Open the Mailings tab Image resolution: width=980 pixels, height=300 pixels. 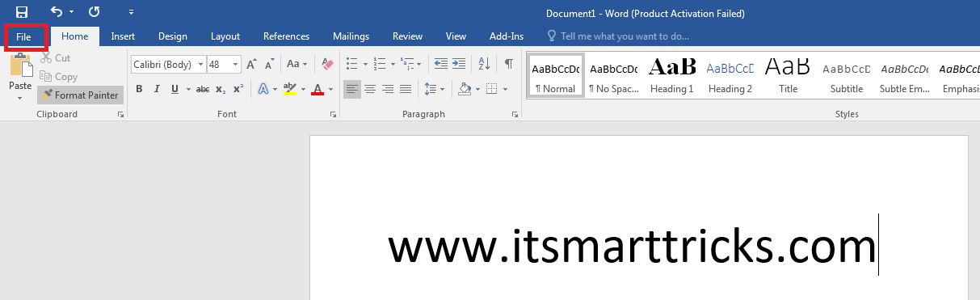coord(351,36)
